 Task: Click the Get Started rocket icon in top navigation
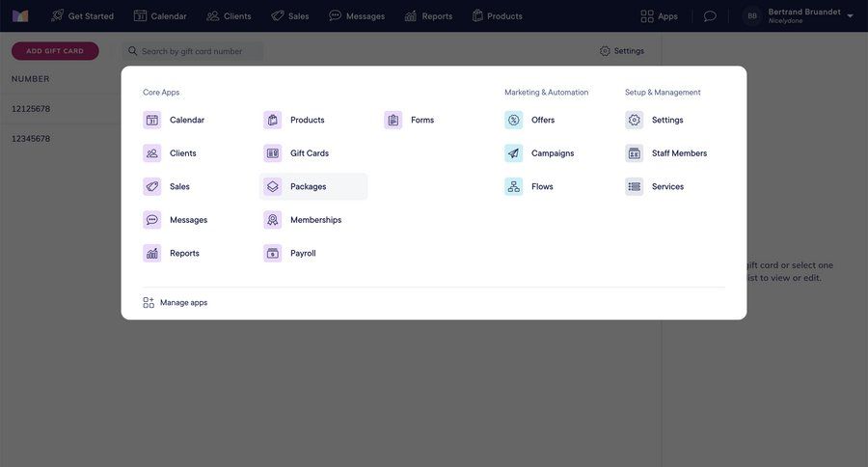[x=57, y=15]
